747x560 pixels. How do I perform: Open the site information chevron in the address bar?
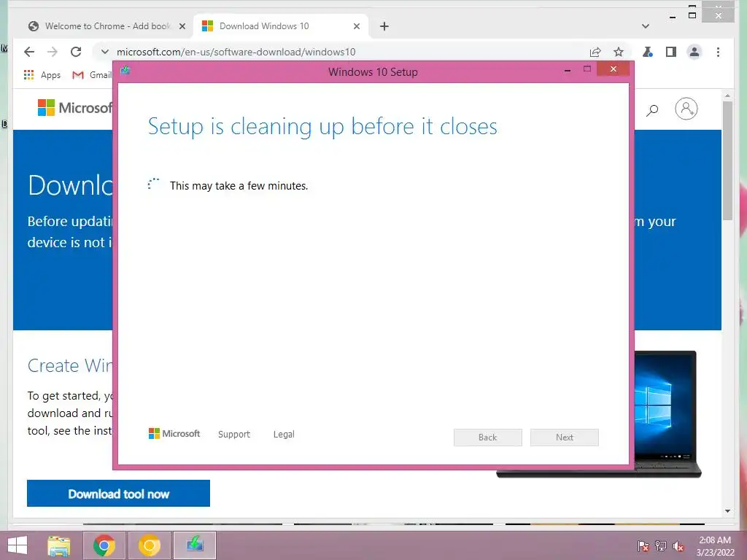(105, 52)
